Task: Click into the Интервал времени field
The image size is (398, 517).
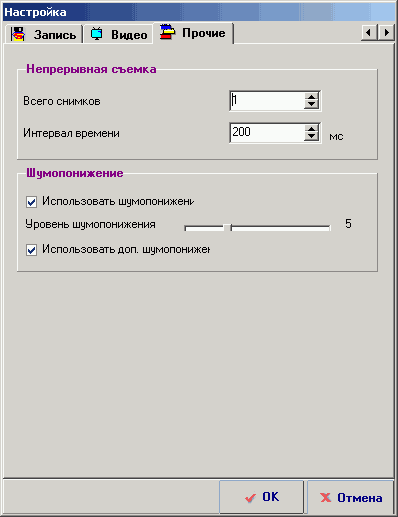Action: (267, 132)
